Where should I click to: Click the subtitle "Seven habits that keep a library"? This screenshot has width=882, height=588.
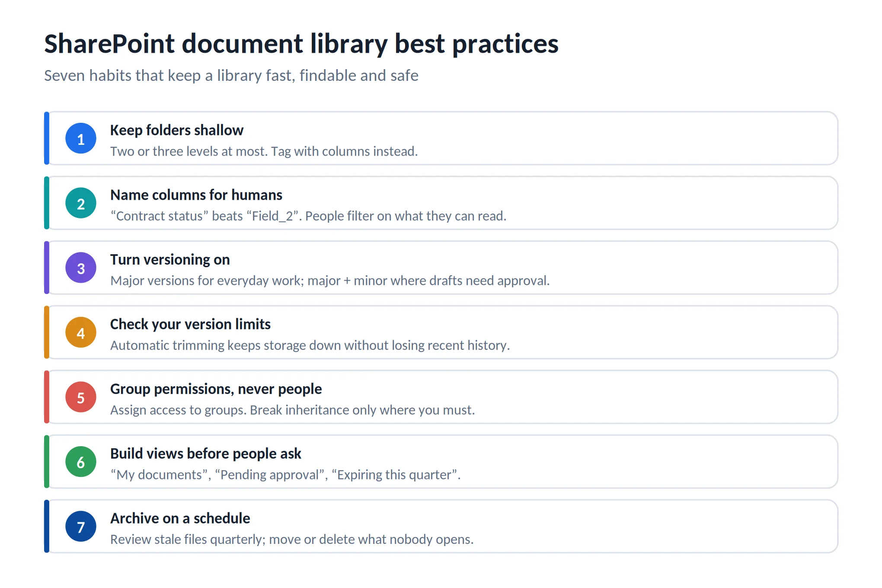click(x=231, y=76)
